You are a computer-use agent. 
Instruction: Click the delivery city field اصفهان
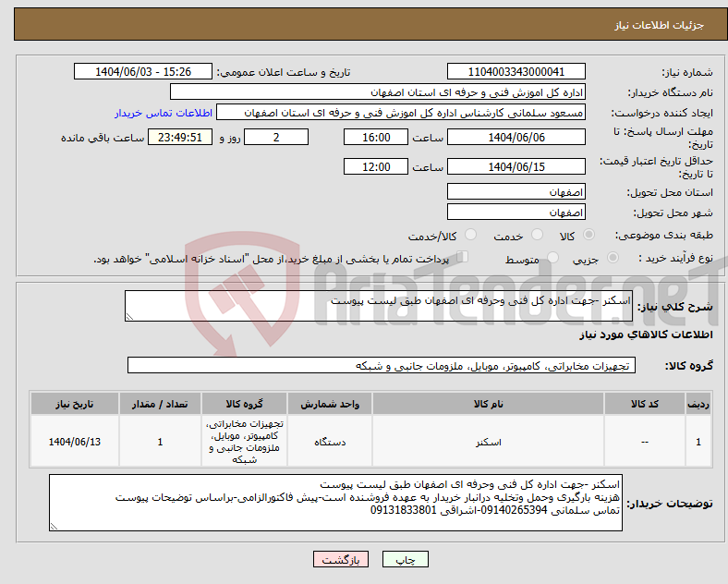pyautogui.click(x=516, y=213)
